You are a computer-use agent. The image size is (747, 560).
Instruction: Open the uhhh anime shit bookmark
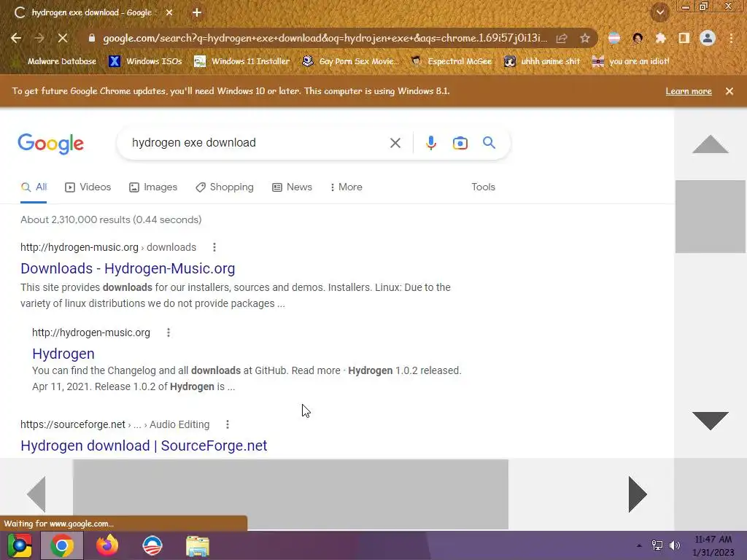pyautogui.click(x=543, y=61)
